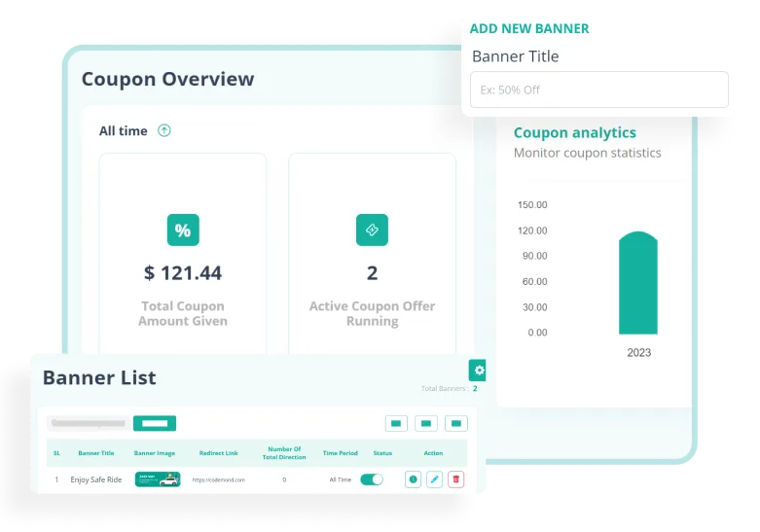760x532 pixels.
Task: Click the Banner Image column header
Action: [155, 453]
